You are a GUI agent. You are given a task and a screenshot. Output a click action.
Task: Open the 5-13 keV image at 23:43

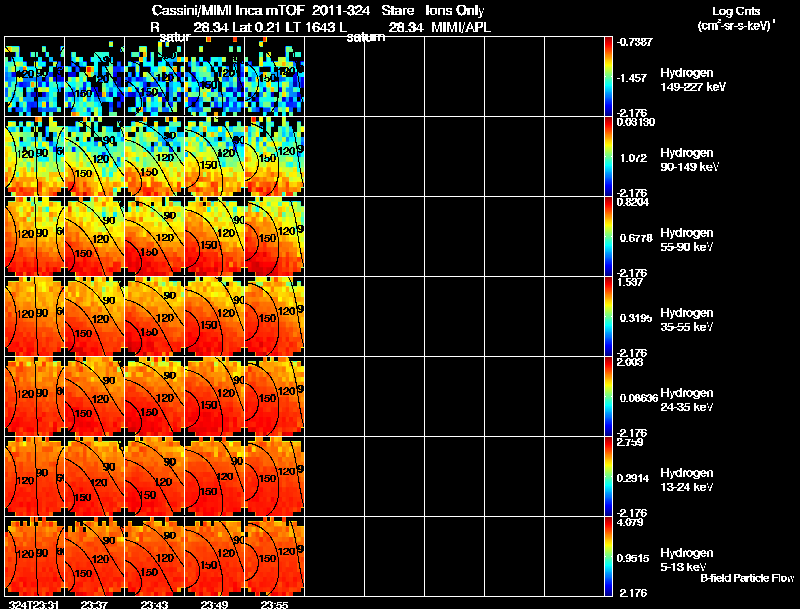click(155, 557)
